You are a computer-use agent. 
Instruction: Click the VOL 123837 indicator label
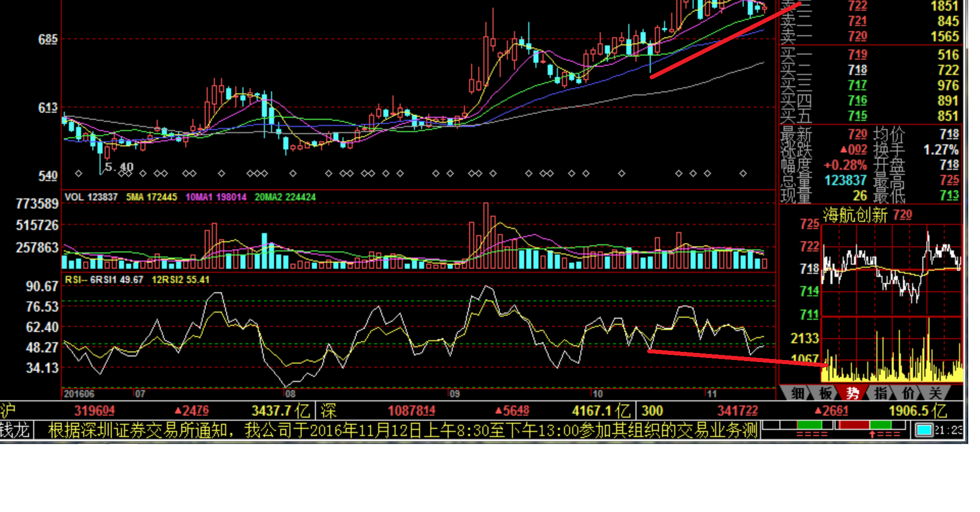pyautogui.click(x=91, y=197)
